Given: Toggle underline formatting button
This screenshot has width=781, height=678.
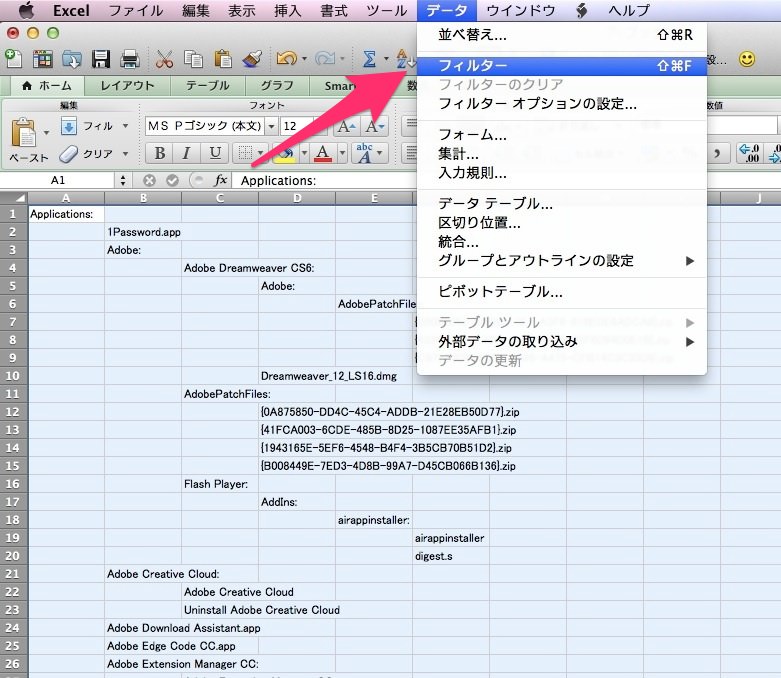Looking at the screenshot, I should click(x=215, y=153).
